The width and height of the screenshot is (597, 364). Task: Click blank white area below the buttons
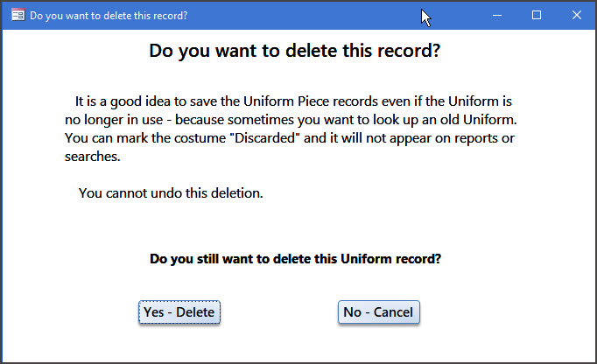pos(298,346)
